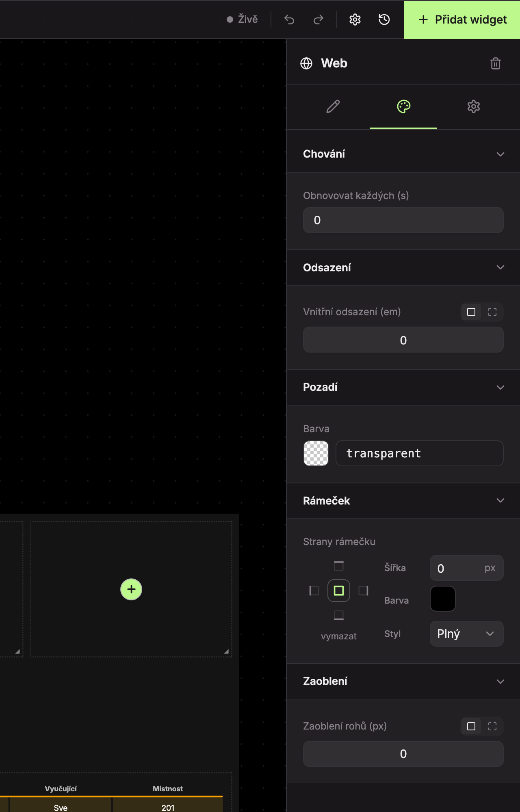Select uniform mode for Zaoblení rohů

[471, 726]
